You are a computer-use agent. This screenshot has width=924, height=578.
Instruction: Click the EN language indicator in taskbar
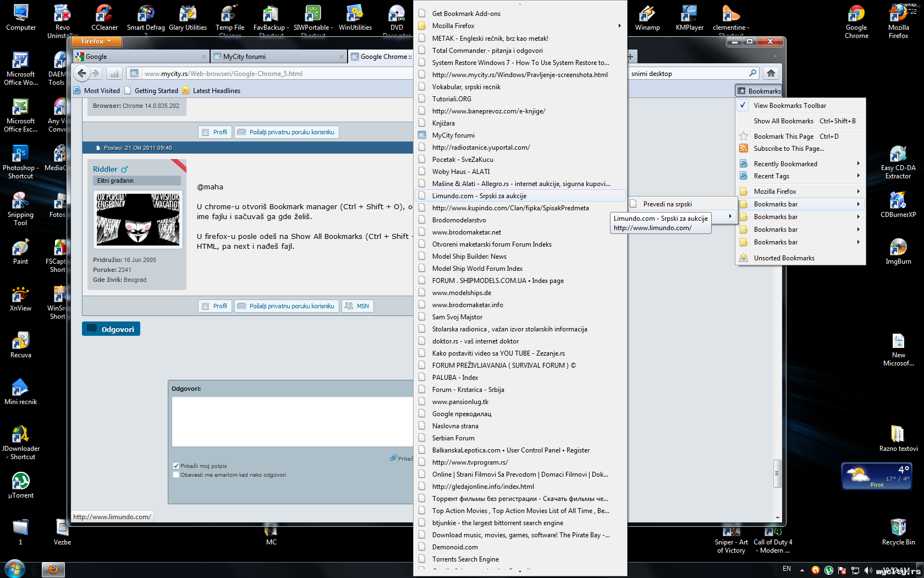pyautogui.click(x=787, y=569)
